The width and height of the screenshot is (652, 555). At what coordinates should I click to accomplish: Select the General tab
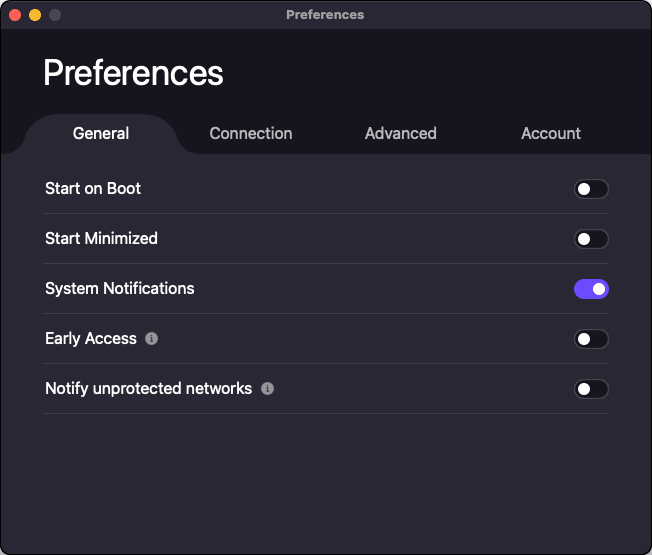[x=101, y=133]
